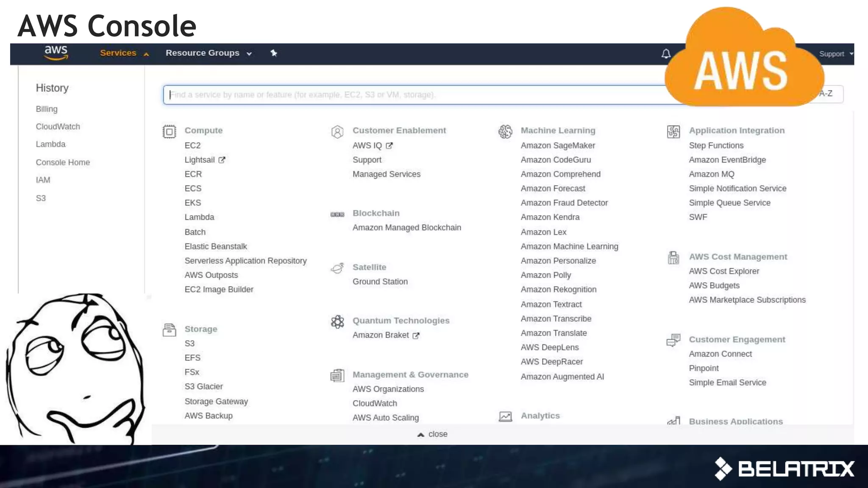This screenshot has width=868, height=488.
Task: Click the Machine Learning brain icon
Action: pyautogui.click(x=505, y=132)
